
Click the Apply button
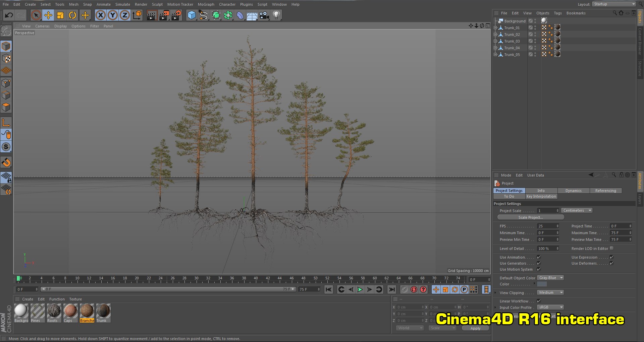point(475,328)
